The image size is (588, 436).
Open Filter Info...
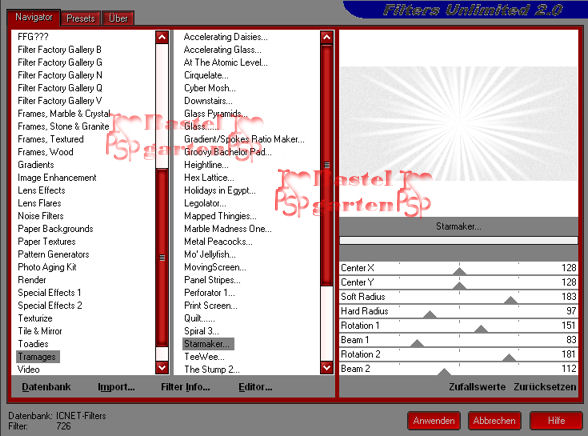pos(185,387)
